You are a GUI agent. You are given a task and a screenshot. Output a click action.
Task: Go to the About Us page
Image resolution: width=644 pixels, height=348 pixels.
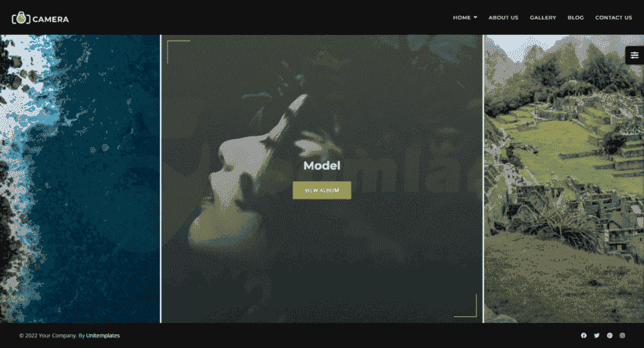point(503,17)
